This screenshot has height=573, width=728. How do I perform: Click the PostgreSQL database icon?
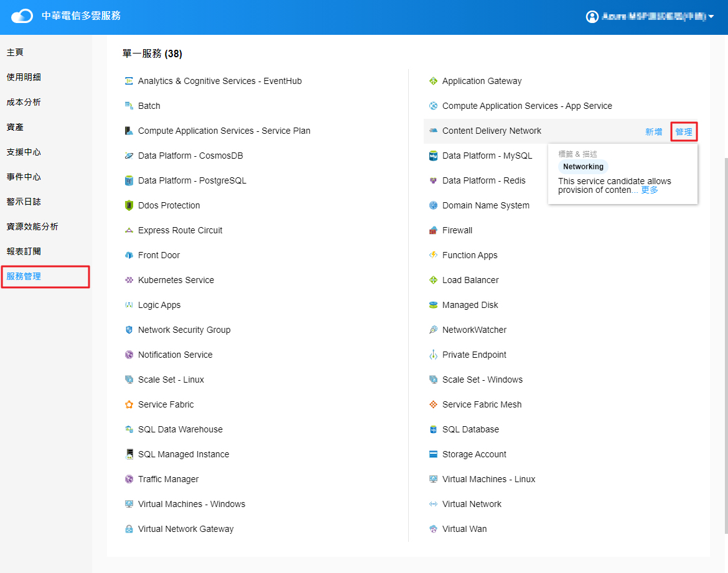[x=129, y=180]
